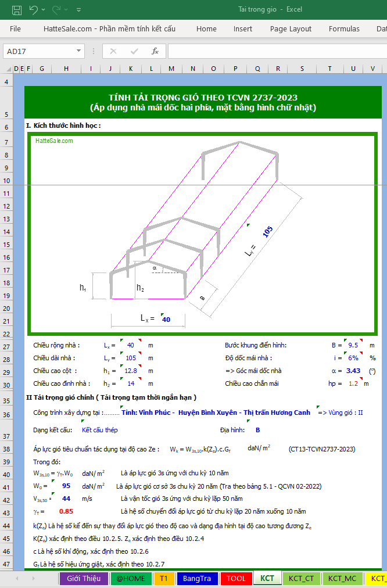Screen dimensions: 387x588
Task: Open the Redo history dropdown arrow
Action: click(x=66, y=10)
